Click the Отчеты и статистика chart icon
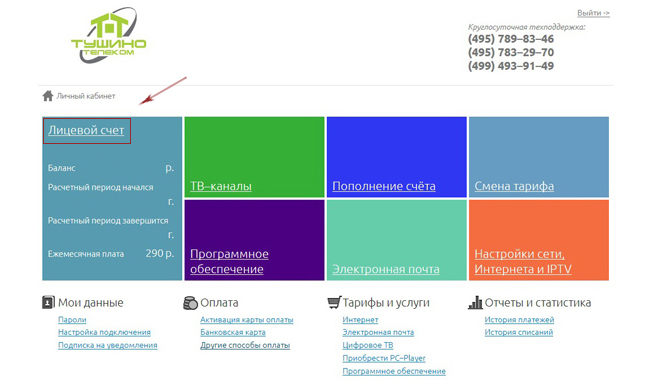645x390 pixels. pyautogui.click(x=475, y=302)
